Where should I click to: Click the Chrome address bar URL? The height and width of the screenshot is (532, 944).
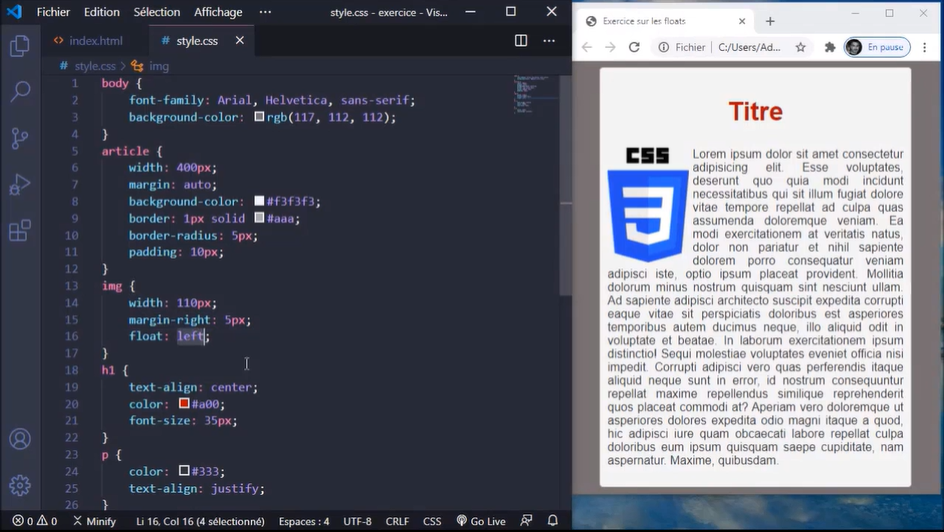pyautogui.click(x=749, y=47)
